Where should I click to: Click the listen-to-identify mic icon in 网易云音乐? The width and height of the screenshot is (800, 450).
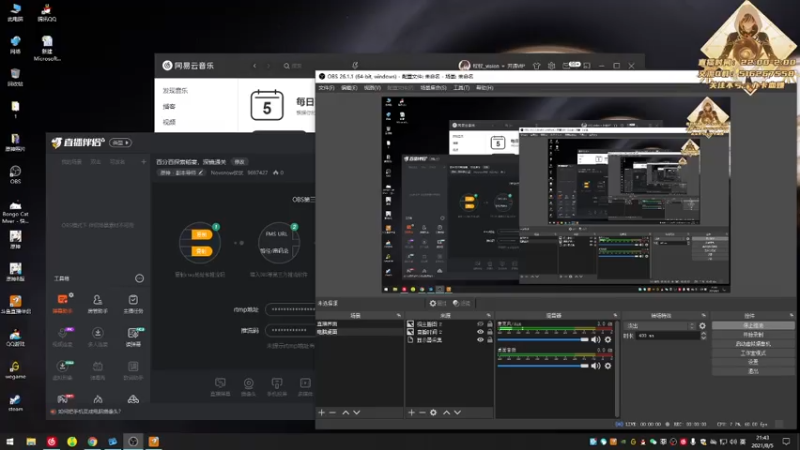[x=355, y=66]
